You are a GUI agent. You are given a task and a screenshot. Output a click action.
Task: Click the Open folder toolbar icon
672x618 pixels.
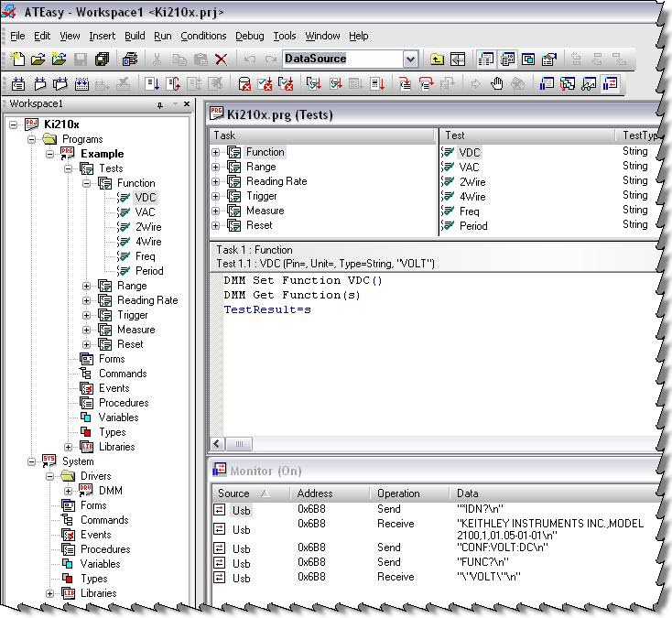point(38,59)
